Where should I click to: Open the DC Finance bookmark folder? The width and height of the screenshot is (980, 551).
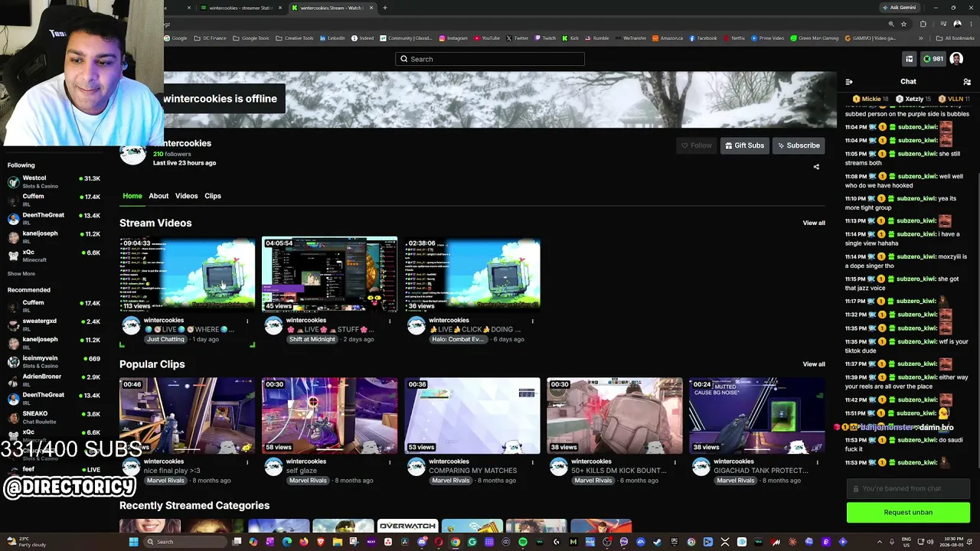coord(210,38)
